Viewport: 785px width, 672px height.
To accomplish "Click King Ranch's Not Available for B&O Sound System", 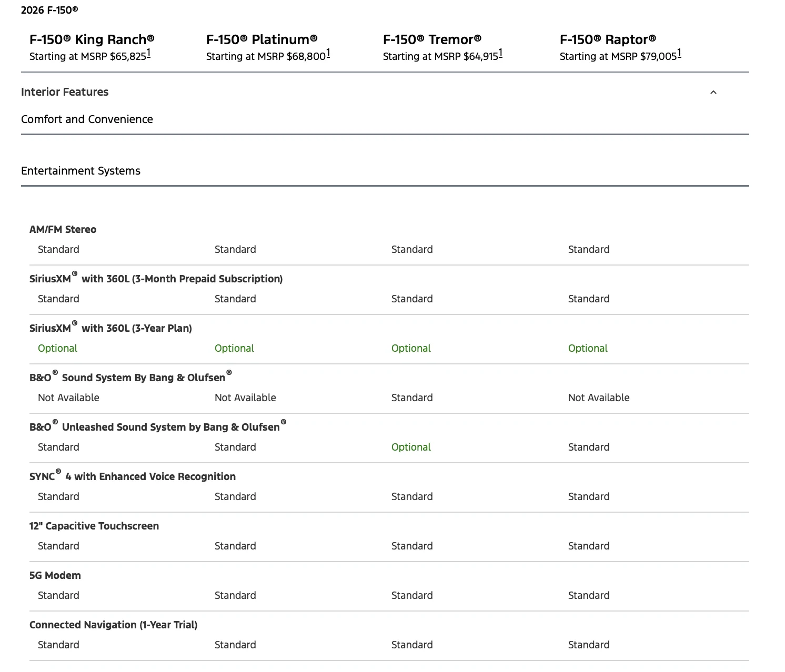I will click(x=68, y=398).
